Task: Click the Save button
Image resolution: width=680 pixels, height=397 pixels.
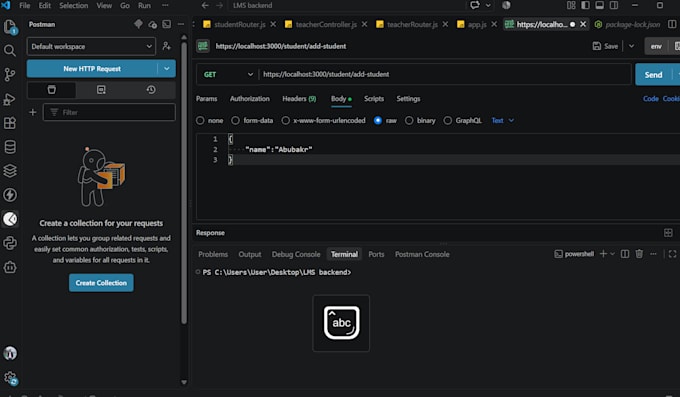Action: 605,46
